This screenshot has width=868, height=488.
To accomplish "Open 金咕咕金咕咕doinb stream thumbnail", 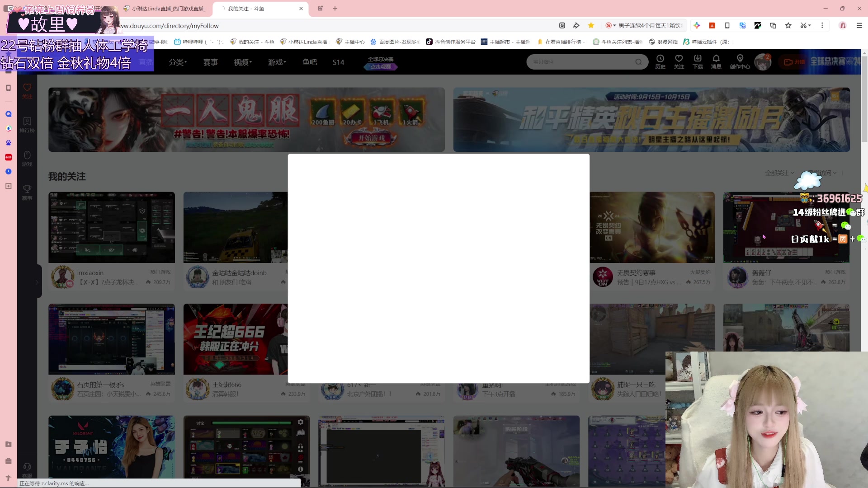I will (236, 227).
